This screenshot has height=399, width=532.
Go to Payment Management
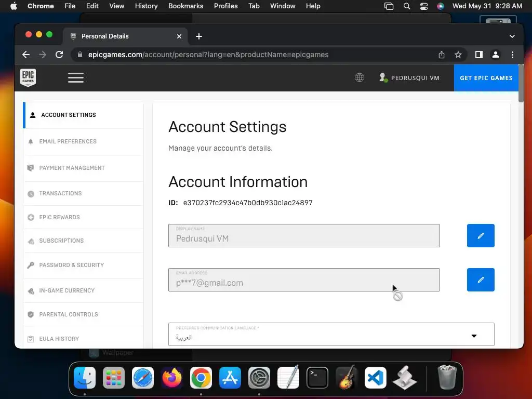pos(84,168)
